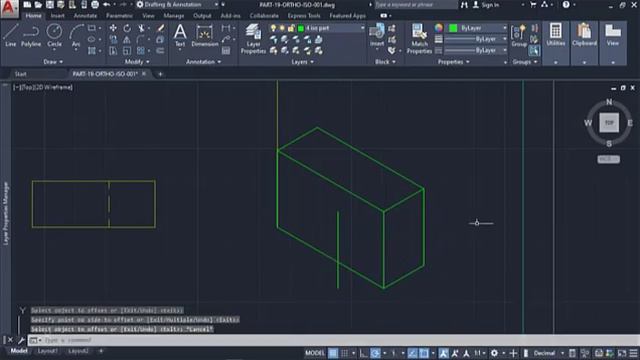Open the Drafting & Annotation workspace dropdown
Image resolution: width=640 pixels, height=360 pixels.
(x=177, y=5)
